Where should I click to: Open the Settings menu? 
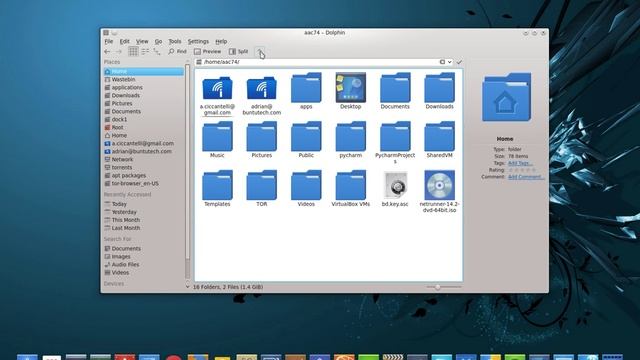pos(198,42)
